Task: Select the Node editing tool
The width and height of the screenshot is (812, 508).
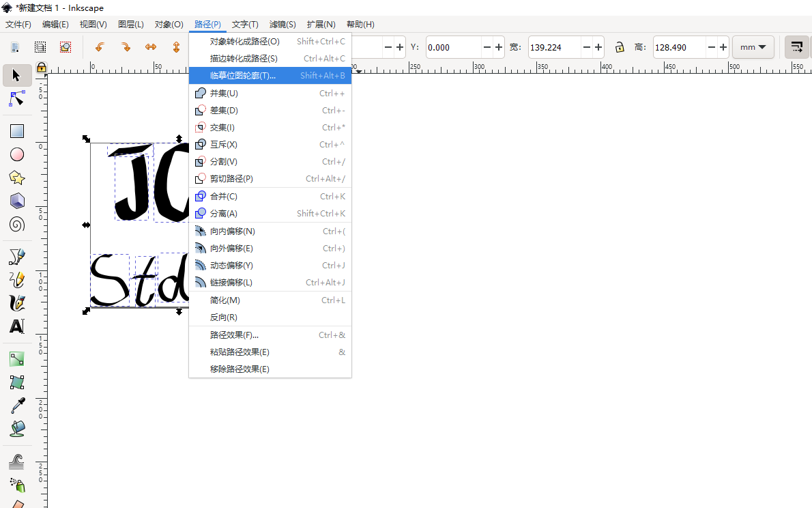Action: tap(16, 98)
